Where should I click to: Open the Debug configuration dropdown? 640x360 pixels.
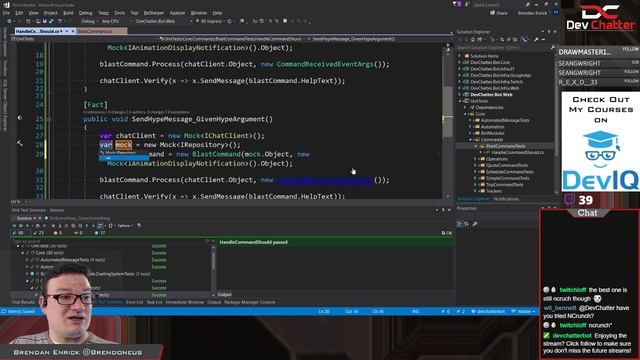(89, 21)
